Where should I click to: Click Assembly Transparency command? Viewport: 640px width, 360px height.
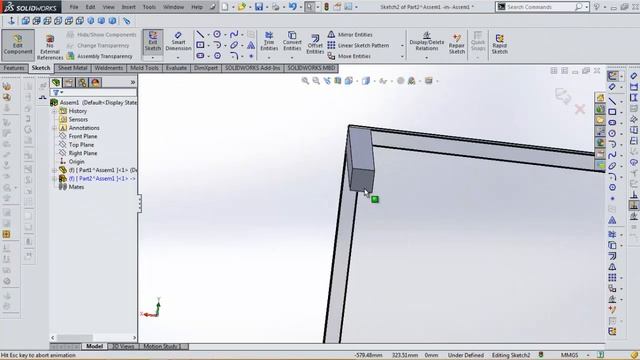click(x=100, y=56)
